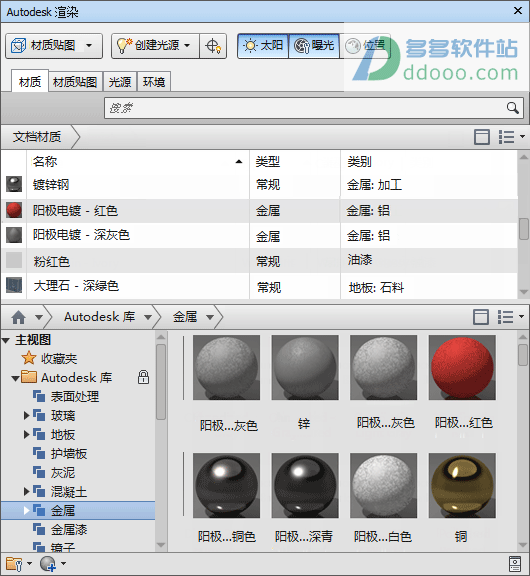This screenshot has height=576, width=530.
Task: Expand the 地板 category arrow
Action: tap(26, 435)
